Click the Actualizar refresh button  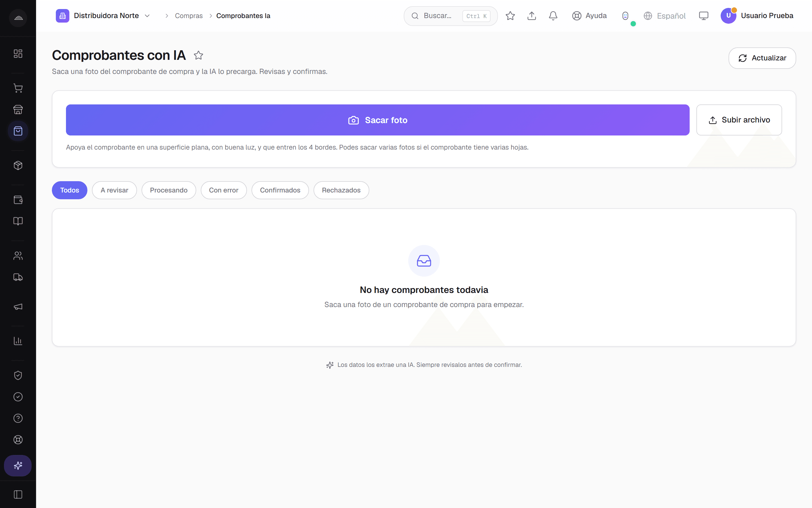(762, 58)
